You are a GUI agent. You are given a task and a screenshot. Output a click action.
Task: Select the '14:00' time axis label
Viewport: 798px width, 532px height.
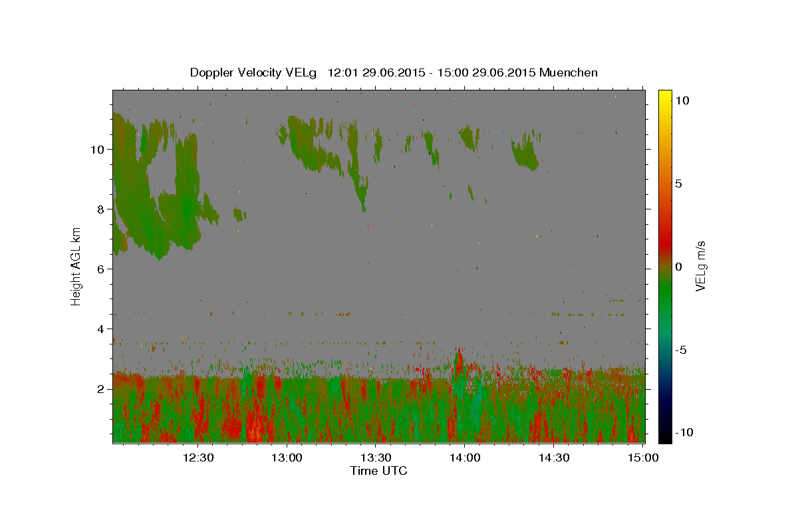coord(465,458)
